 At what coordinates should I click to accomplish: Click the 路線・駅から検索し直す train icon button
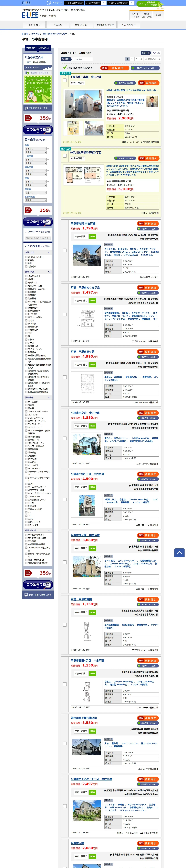(x=38, y=595)
